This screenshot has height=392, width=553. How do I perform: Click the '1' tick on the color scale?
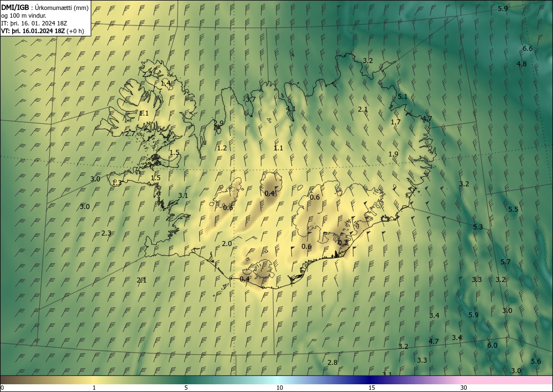click(94, 388)
